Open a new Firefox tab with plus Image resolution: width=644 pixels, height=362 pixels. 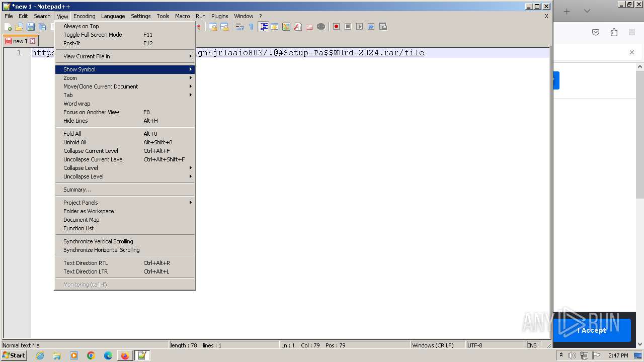click(567, 11)
